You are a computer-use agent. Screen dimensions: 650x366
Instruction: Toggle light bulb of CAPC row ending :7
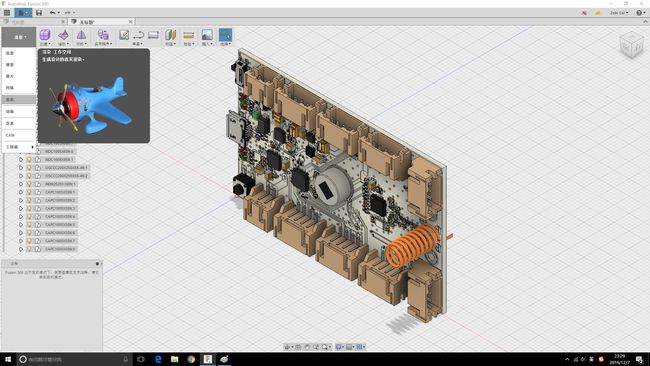(x=29, y=241)
